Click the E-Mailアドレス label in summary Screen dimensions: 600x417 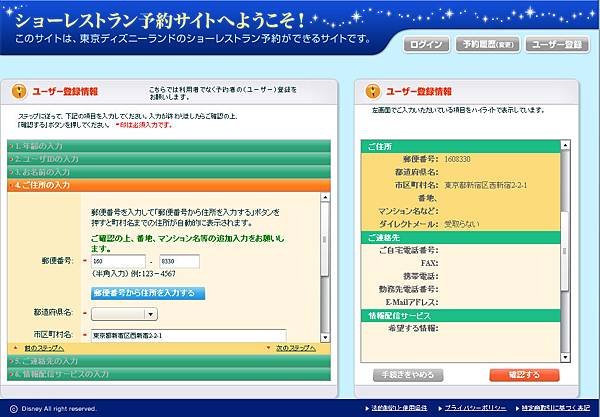[411, 302]
